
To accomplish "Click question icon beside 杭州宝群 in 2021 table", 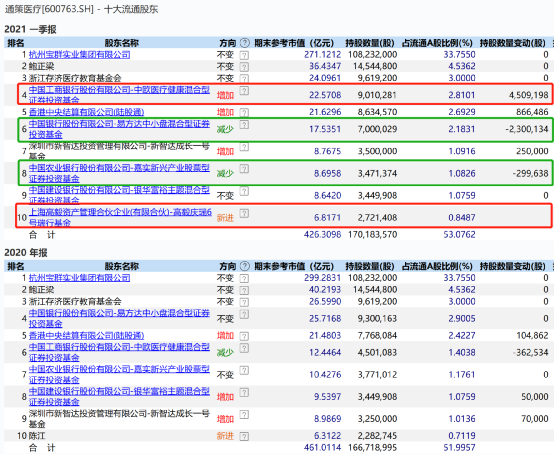I will 244,55.
